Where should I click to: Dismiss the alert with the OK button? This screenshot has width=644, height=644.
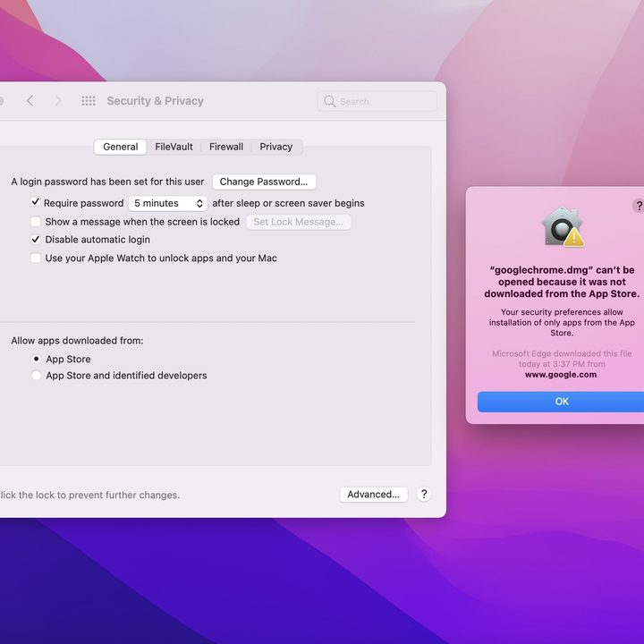click(561, 402)
